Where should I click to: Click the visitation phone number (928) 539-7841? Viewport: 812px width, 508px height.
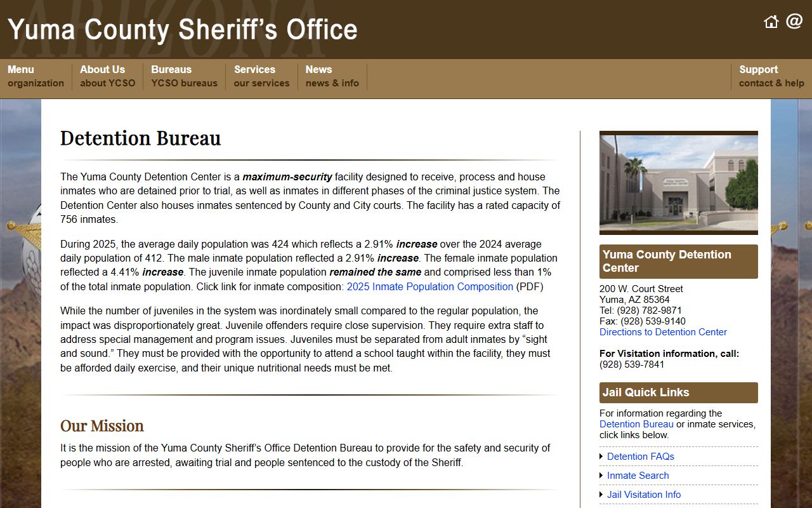coord(632,364)
